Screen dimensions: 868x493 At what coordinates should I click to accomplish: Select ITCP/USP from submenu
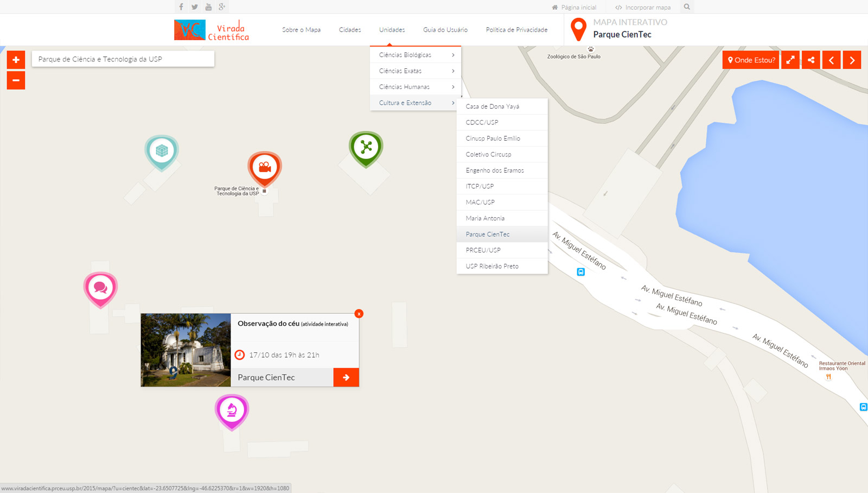tap(502, 186)
